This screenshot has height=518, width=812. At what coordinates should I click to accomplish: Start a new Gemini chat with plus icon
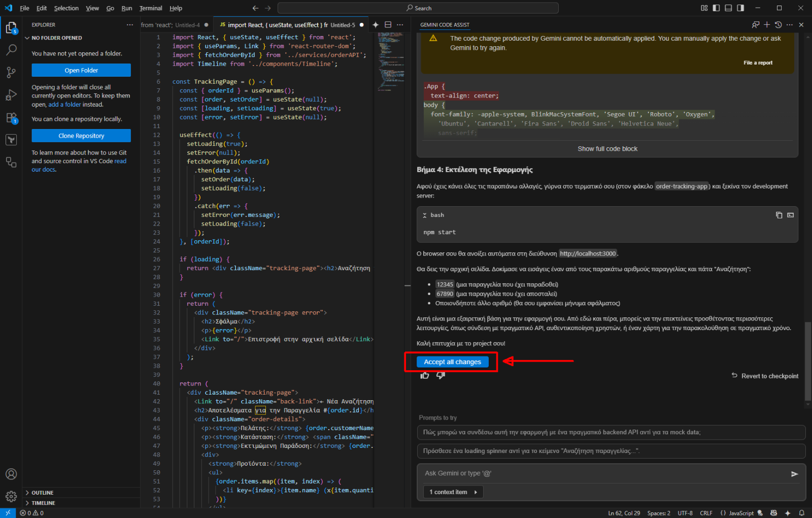pos(767,25)
